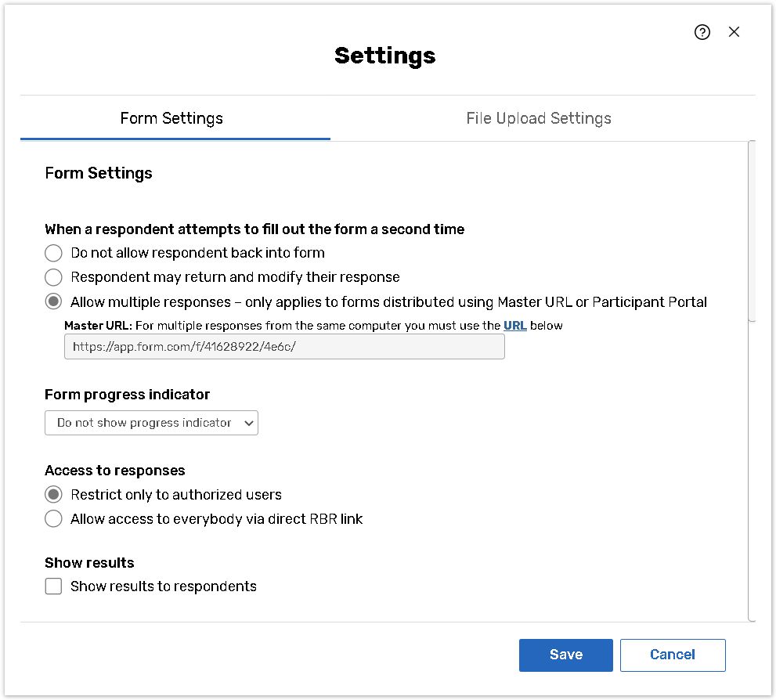Select 'Do not allow respondent back into form'

click(53, 253)
